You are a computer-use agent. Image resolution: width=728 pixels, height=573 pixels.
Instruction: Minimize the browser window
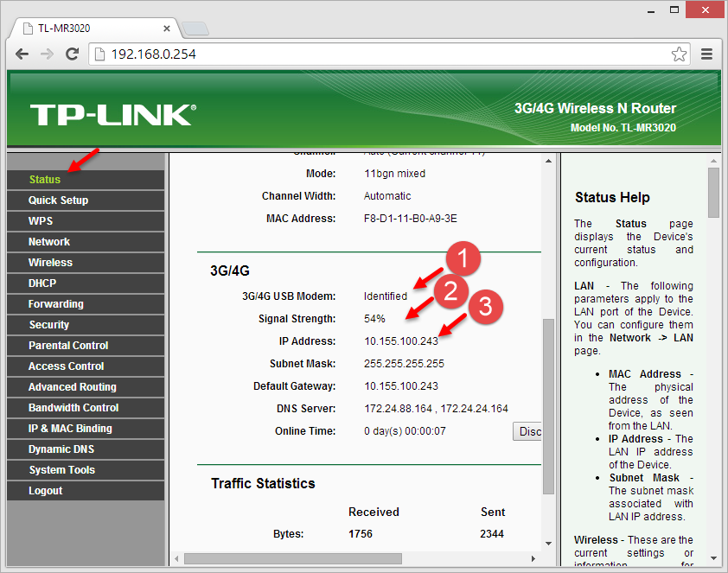click(x=651, y=10)
